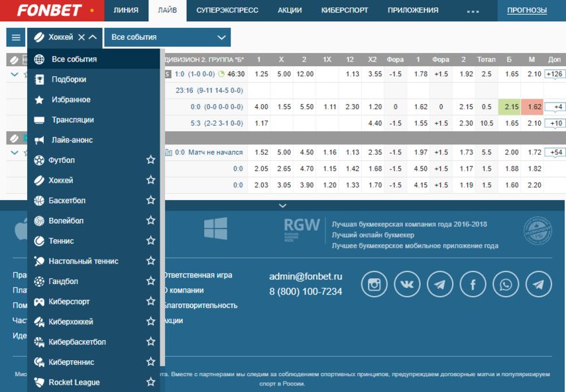The height and width of the screenshot is (392, 566).
Task: Select the green highlighted 2.15 odds cell
Action: (509, 107)
